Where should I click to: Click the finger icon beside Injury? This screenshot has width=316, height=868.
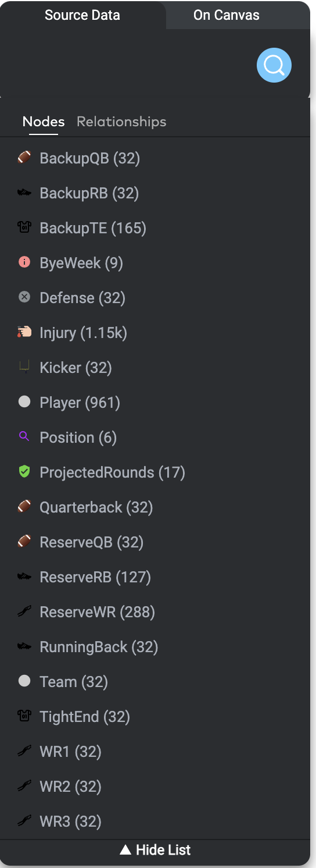pyautogui.click(x=24, y=332)
